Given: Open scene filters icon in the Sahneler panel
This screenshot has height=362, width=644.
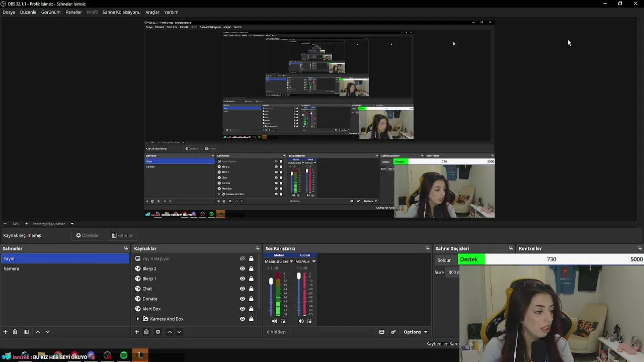Looking at the screenshot, I should point(26,332).
